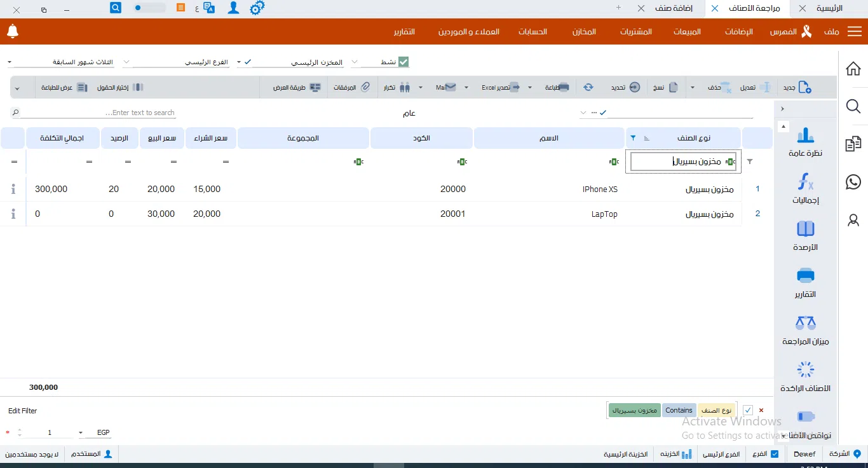The width and height of the screenshot is (868, 468).
Task: Open the EGP currency dropdown
Action: (81, 433)
